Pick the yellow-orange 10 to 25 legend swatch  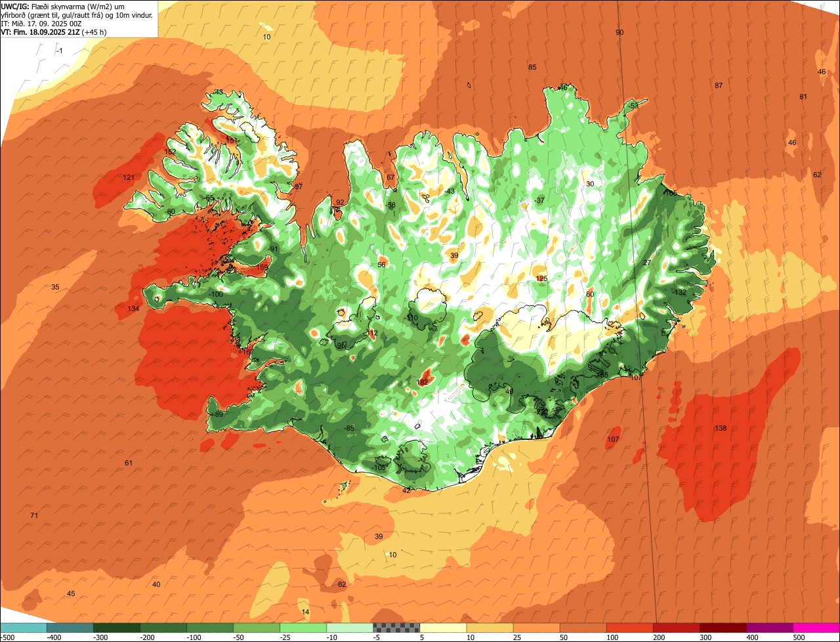click(489, 628)
